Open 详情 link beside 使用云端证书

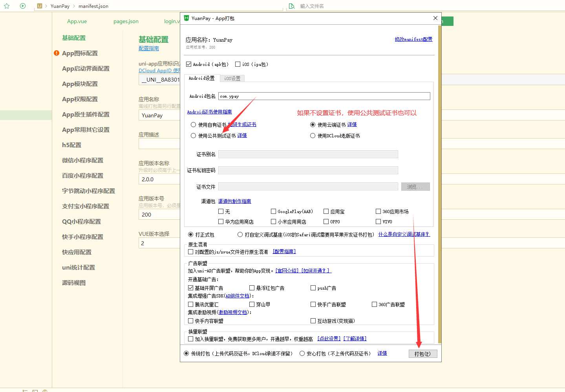coord(352,124)
